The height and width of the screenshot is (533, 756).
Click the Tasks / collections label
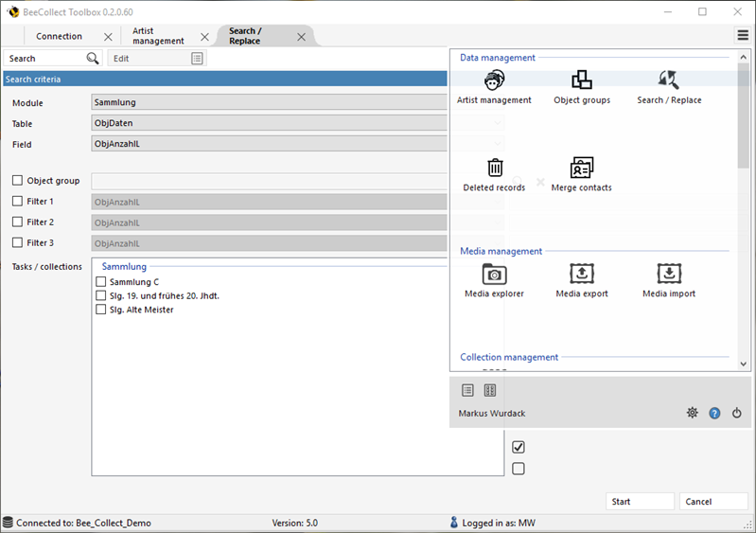point(46,267)
